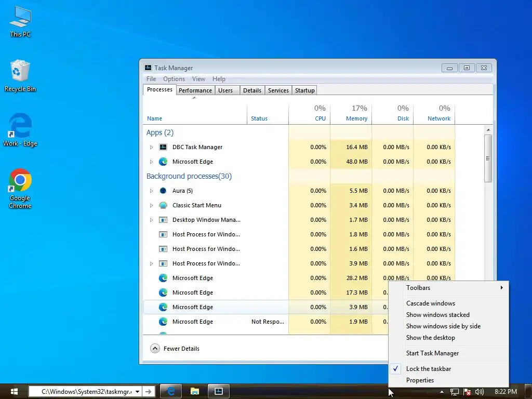This screenshot has width=532, height=399.
Task: Click the Task Manager title bar icon
Action: coord(148,68)
